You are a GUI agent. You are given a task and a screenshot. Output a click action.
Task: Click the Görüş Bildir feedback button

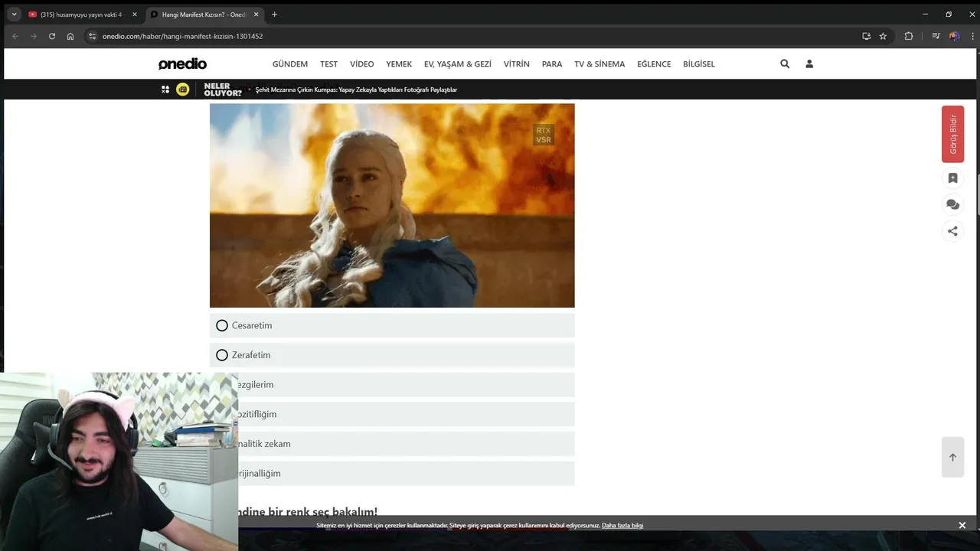click(x=952, y=134)
